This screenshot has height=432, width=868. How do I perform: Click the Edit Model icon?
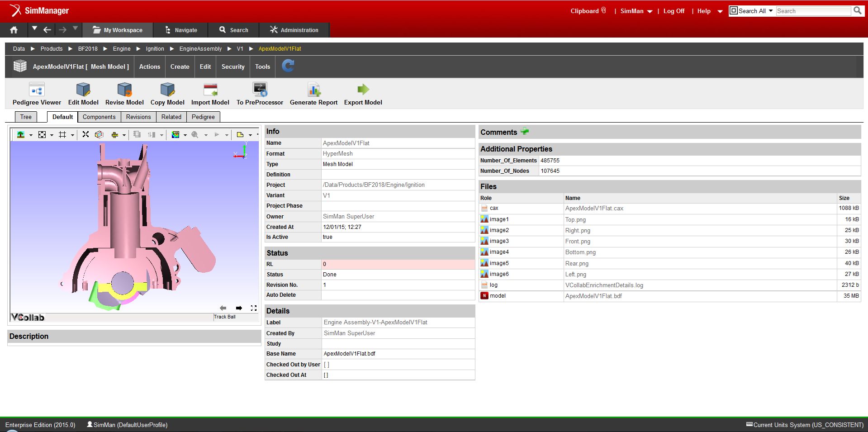83,90
